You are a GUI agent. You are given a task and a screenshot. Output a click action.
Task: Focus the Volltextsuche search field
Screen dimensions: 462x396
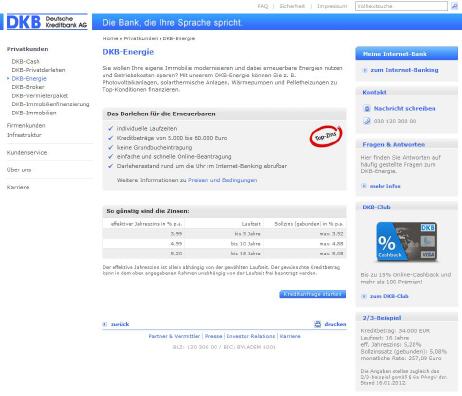401,6
